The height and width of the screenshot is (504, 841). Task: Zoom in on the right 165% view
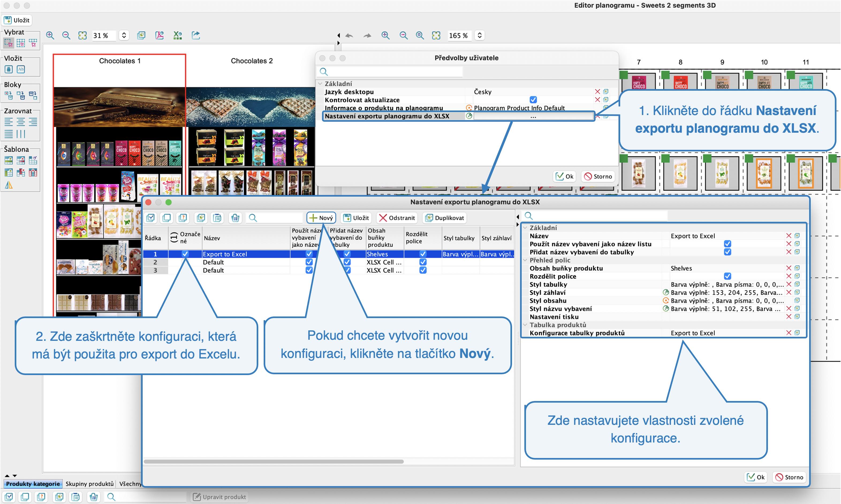click(x=385, y=35)
